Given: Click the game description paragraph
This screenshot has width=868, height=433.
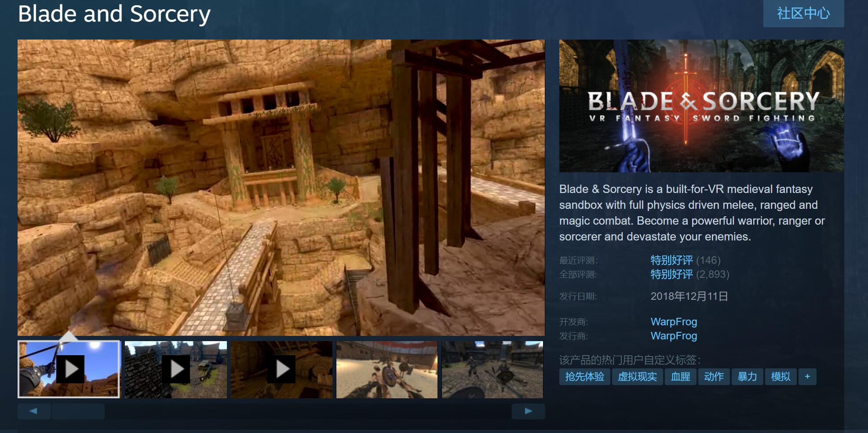Looking at the screenshot, I should (692, 213).
